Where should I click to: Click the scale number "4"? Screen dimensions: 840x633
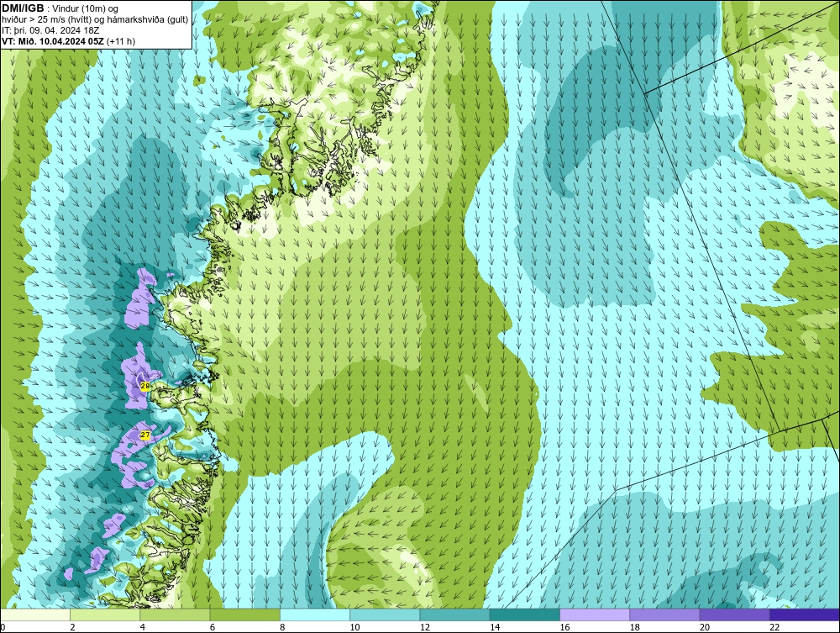143,627
